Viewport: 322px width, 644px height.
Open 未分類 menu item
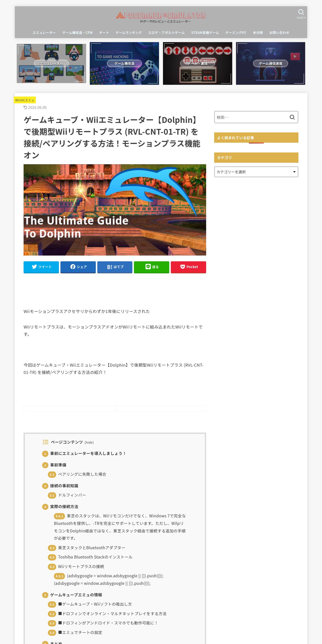258,33
